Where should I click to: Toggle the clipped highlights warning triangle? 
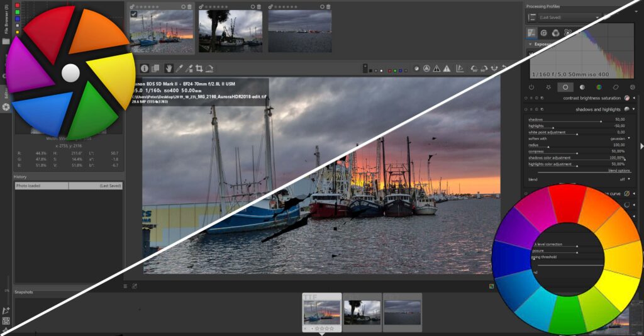(447, 69)
